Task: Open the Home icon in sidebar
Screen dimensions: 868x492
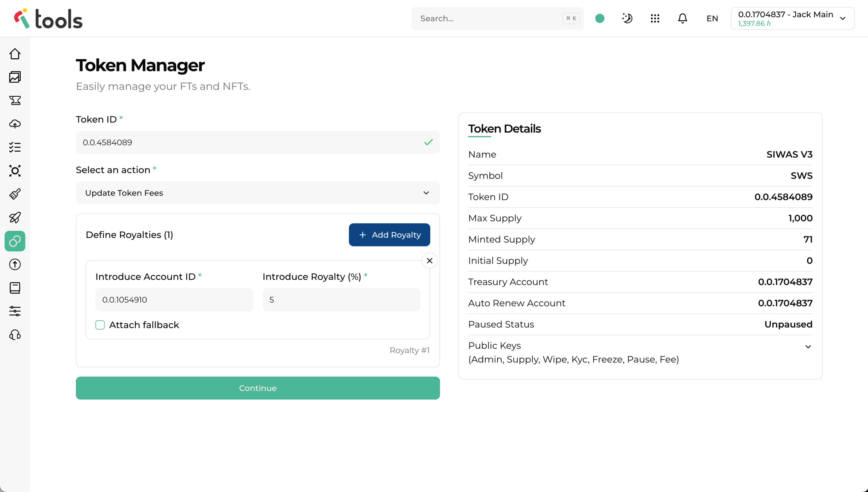Action: click(15, 54)
